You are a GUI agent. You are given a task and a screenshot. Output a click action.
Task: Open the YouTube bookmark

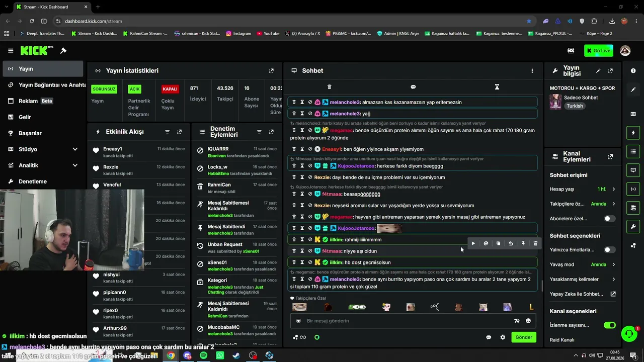pos(268,34)
